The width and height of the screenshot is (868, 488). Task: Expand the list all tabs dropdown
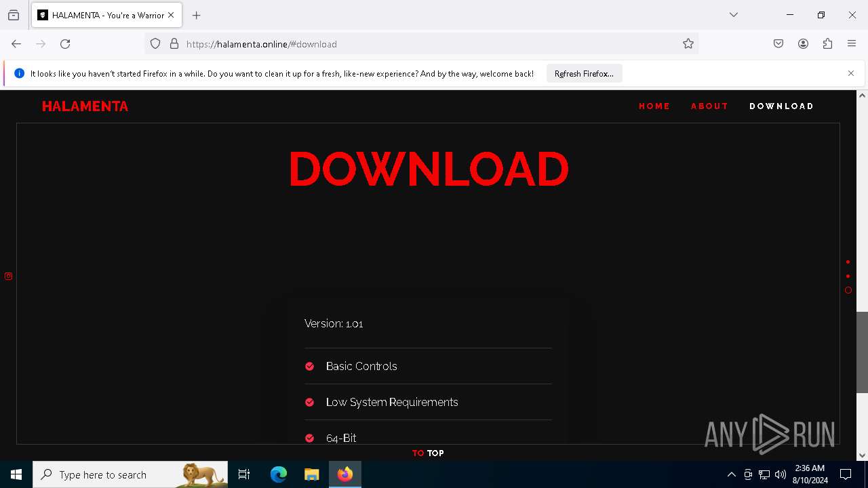click(x=734, y=15)
